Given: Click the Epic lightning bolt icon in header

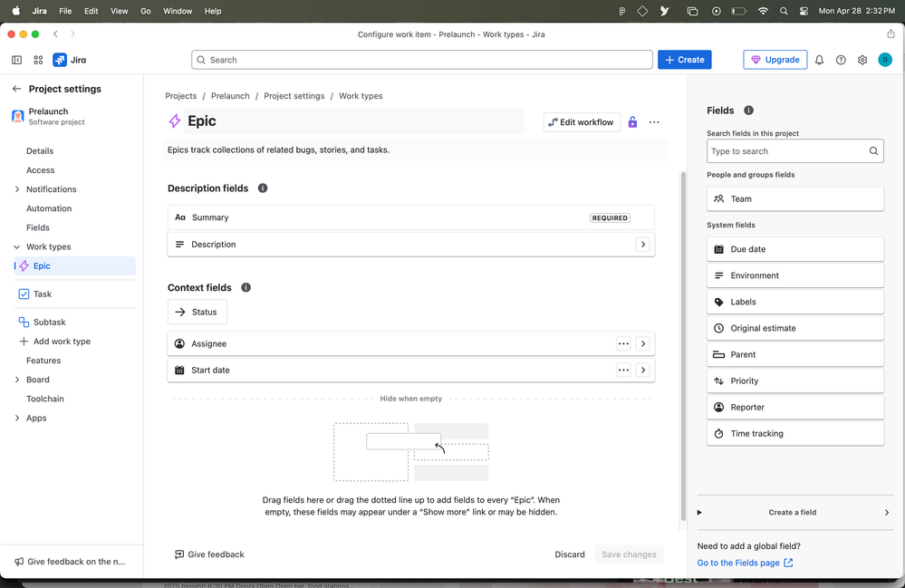Looking at the screenshot, I should (x=174, y=121).
